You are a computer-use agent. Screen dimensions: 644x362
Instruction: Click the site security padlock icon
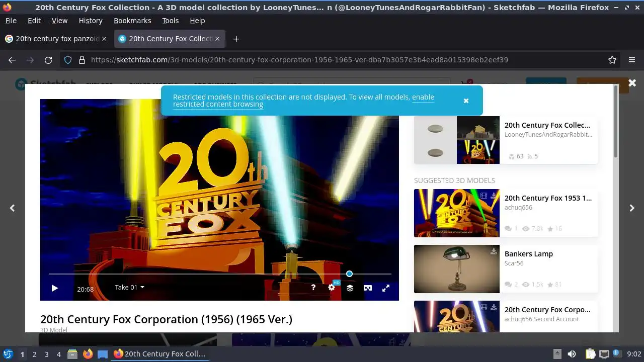tap(82, 60)
